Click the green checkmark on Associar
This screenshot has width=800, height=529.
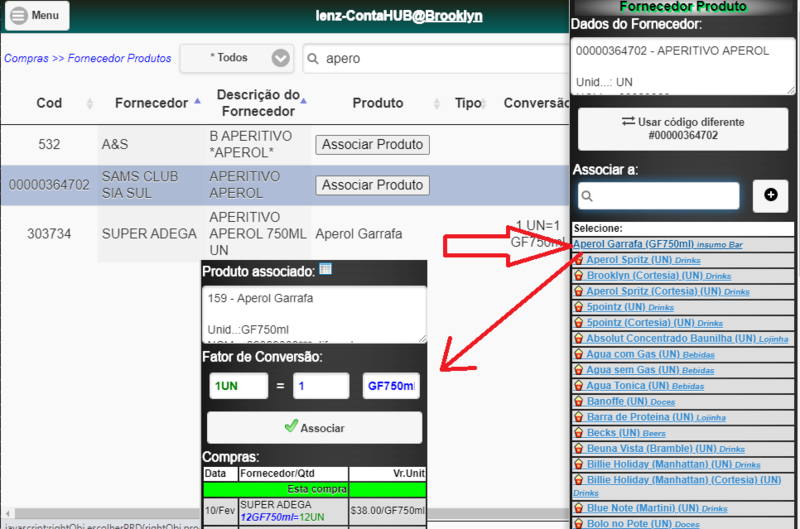[x=291, y=426]
